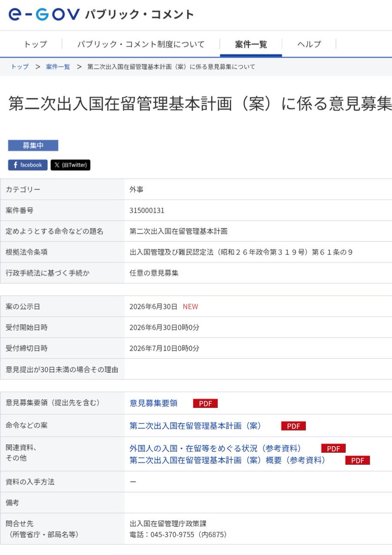Click the 募集中 status badge
This screenshot has width=392, height=555.
[33, 145]
